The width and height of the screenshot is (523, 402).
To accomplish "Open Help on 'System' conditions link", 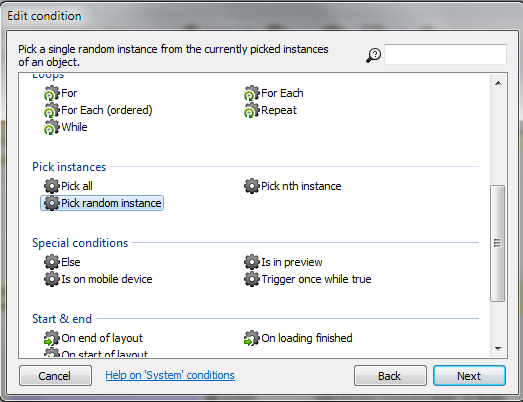I will click(x=170, y=375).
